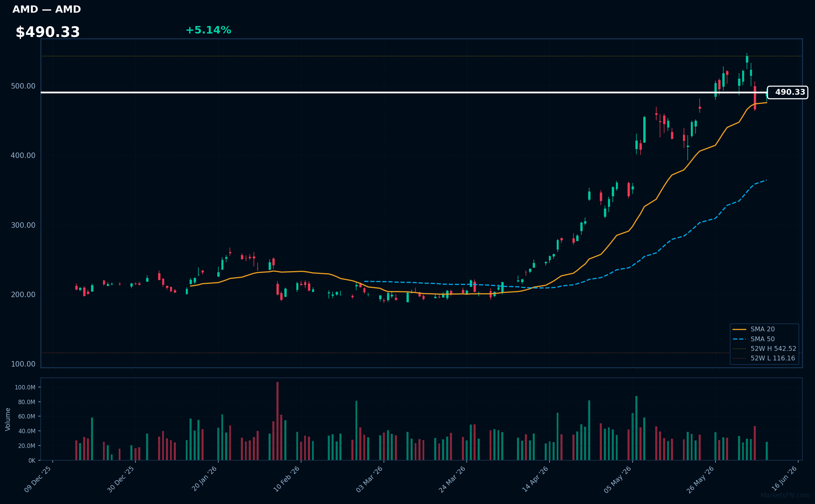
Task: Click the Volume axis title
Action: [8, 419]
